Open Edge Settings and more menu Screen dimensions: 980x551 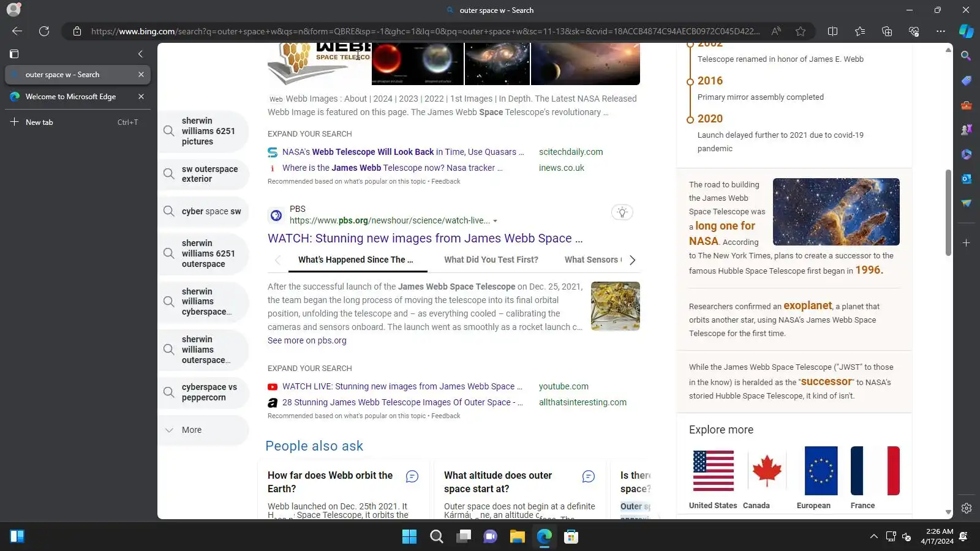point(941,31)
